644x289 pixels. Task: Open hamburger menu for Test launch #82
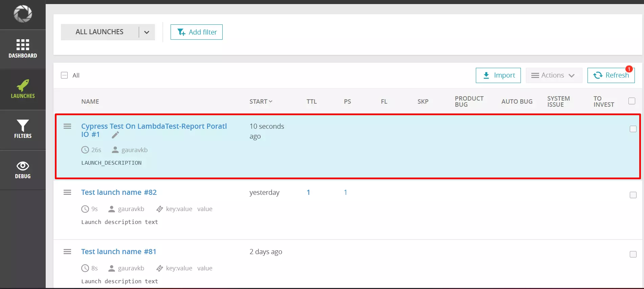[67, 192]
